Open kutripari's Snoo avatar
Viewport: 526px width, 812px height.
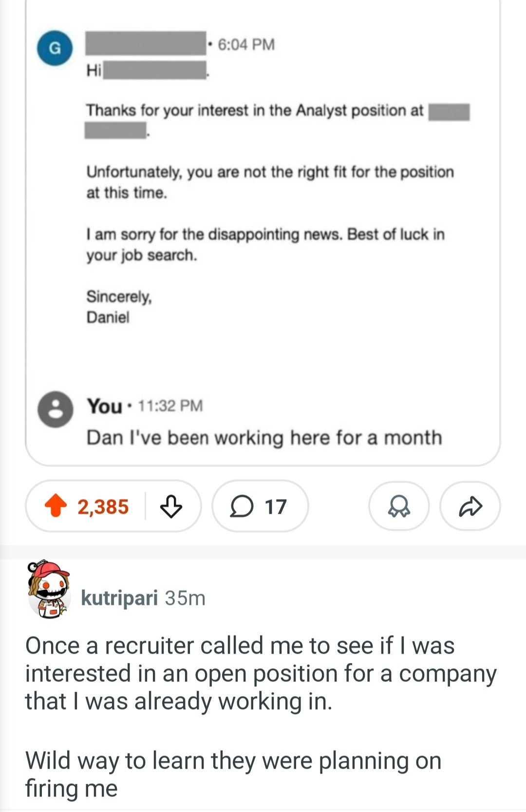[x=49, y=589]
